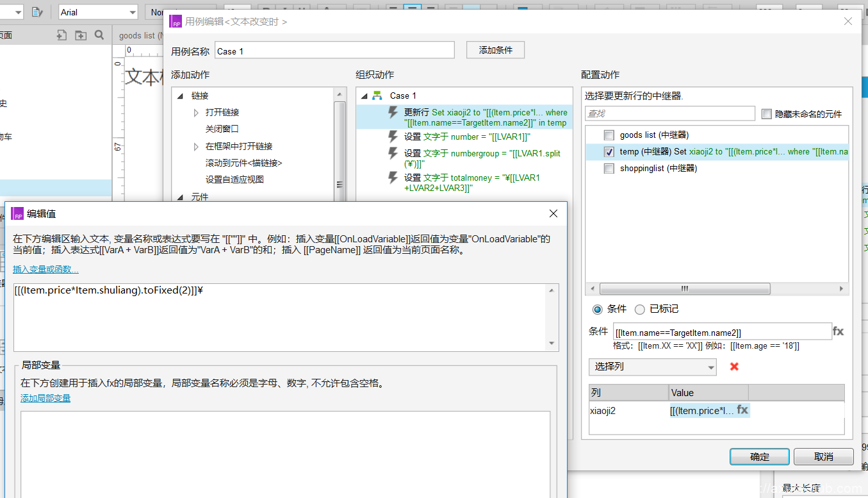Select 滚动到元件<锚链接> action
Screen dimensions: 868x498
(243, 163)
